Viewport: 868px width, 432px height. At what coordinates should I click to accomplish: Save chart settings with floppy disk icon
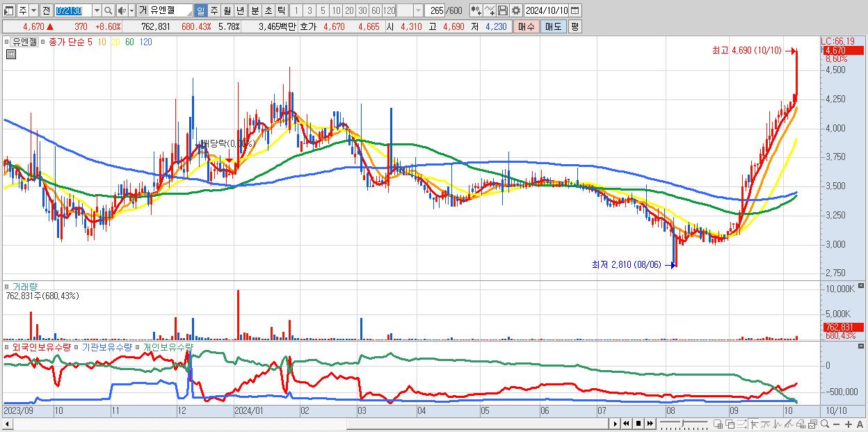coord(503,10)
